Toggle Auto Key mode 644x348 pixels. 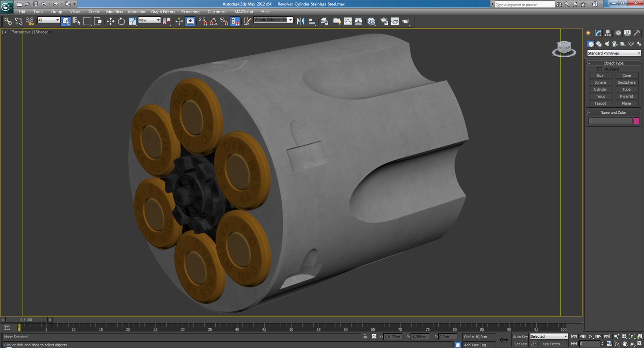tap(520, 337)
